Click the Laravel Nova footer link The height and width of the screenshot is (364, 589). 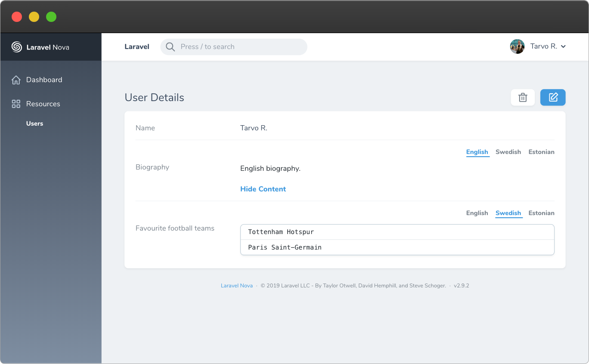point(236,285)
